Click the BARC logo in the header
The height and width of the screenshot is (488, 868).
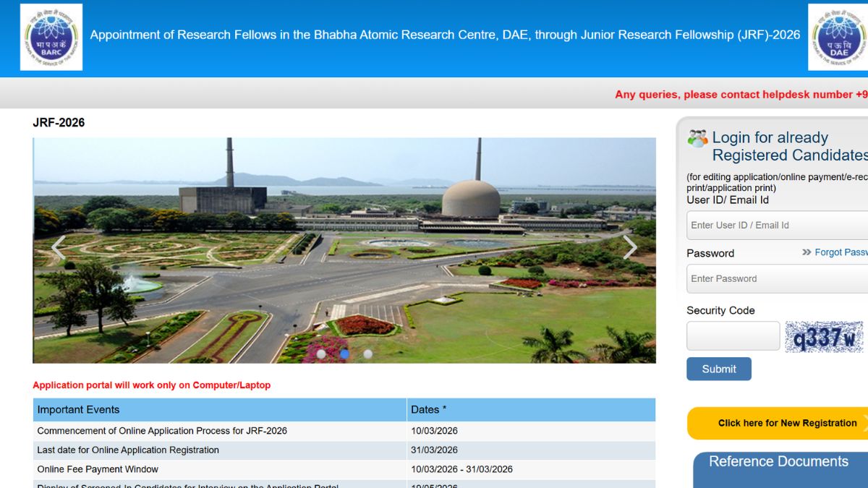click(x=51, y=37)
